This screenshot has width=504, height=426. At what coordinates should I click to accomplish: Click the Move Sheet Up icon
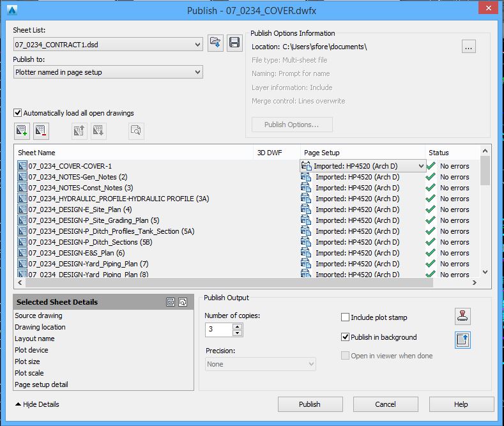click(x=79, y=131)
